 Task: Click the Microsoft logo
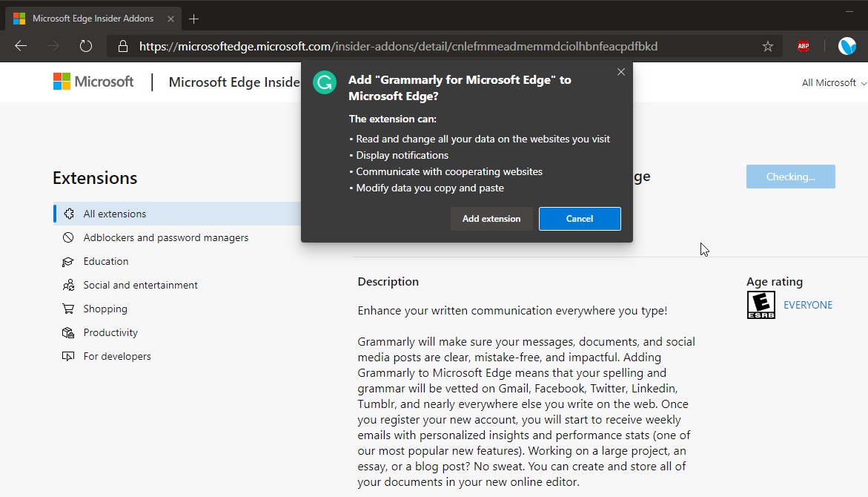(x=93, y=82)
